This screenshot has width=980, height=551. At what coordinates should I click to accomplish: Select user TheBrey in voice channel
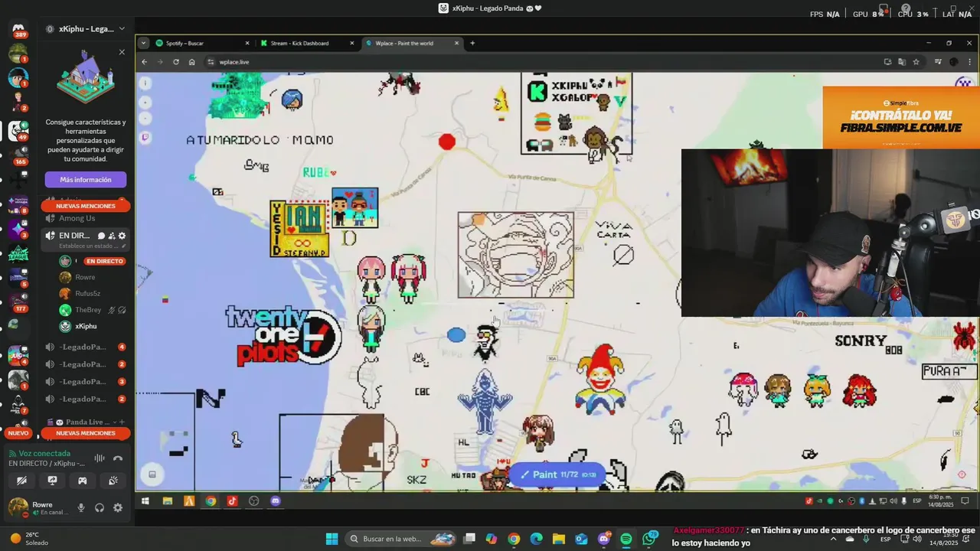[88, 310]
